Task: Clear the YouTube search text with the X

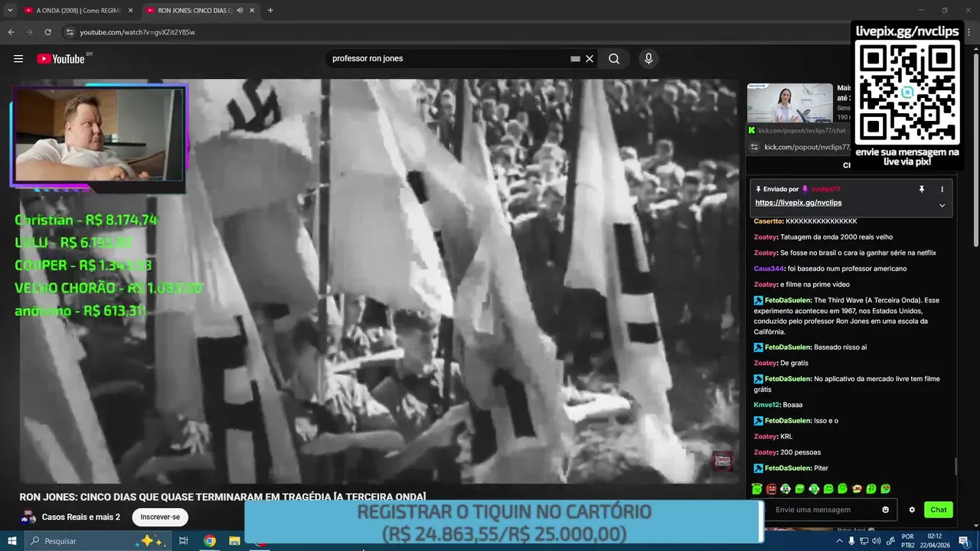Action: [x=590, y=59]
